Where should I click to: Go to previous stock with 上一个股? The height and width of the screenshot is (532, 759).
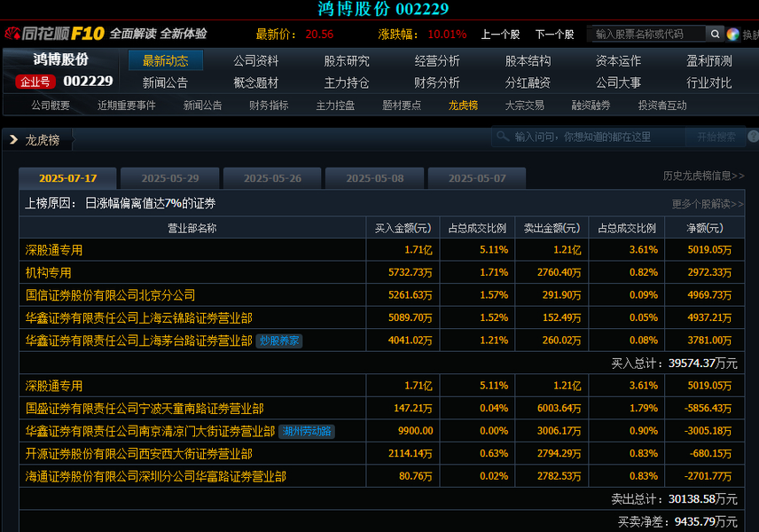click(500, 35)
